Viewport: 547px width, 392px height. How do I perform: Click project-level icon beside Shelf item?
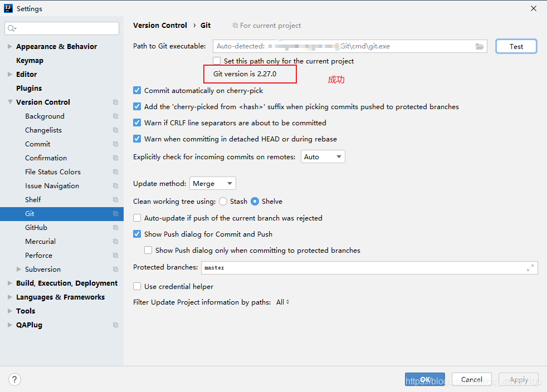115,200
